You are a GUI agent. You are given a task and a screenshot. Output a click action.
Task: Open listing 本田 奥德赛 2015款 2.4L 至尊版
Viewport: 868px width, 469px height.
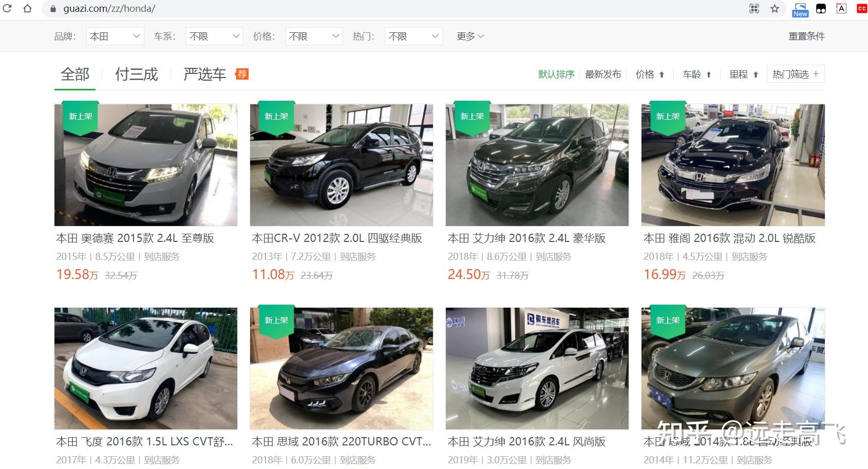[x=135, y=238]
